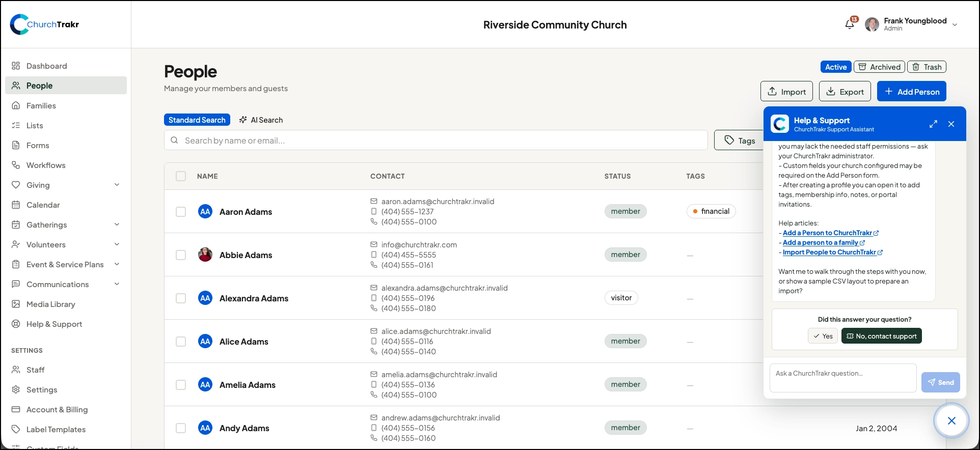Close the floating chat launcher button
This screenshot has width=980, height=450.
click(951, 420)
